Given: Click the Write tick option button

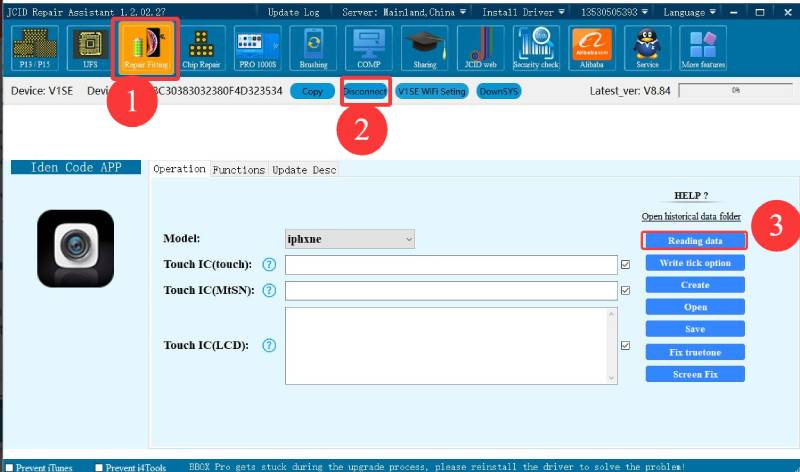Looking at the screenshot, I should click(695, 263).
